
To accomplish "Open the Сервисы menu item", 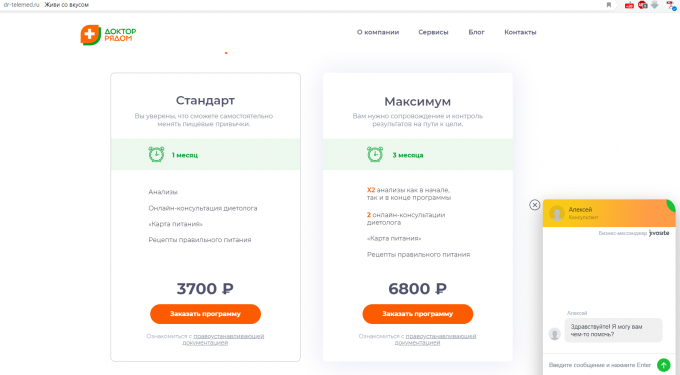I will tap(433, 32).
